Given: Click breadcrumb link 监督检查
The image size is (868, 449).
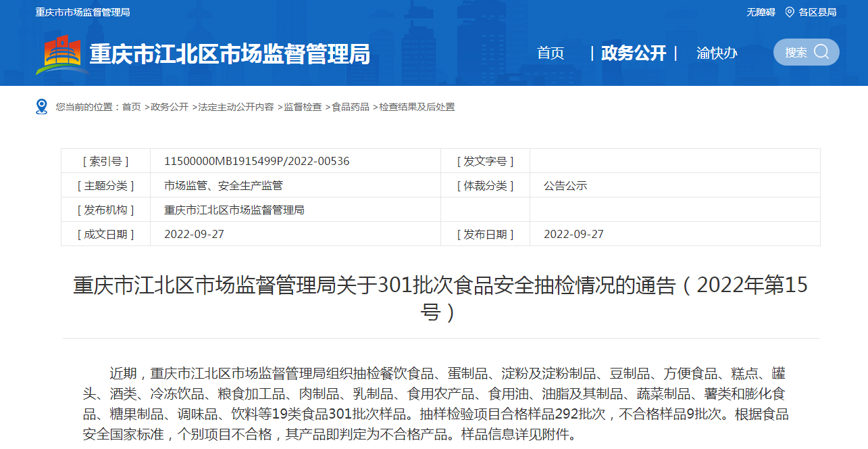Looking at the screenshot, I should [303, 107].
